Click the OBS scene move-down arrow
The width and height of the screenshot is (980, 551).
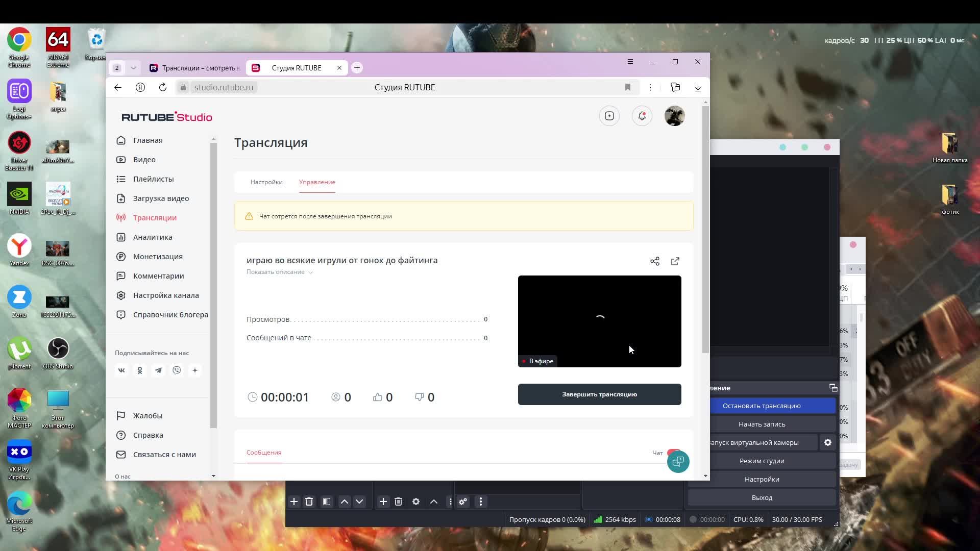click(359, 502)
